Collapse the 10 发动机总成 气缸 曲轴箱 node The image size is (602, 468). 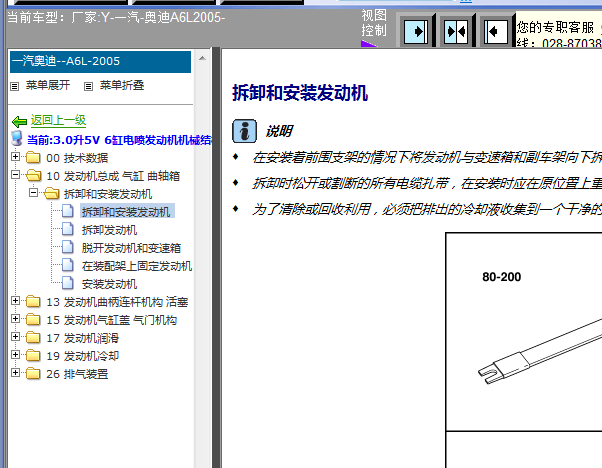coord(15,175)
